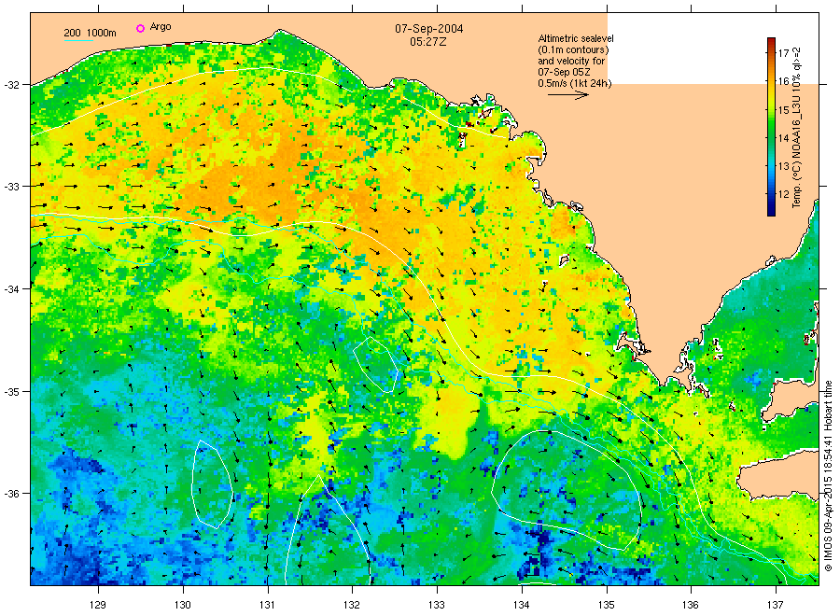Viewport: 840px width, 616px height.
Task: Click color bar value 17
Action: pyautogui.click(x=783, y=52)
